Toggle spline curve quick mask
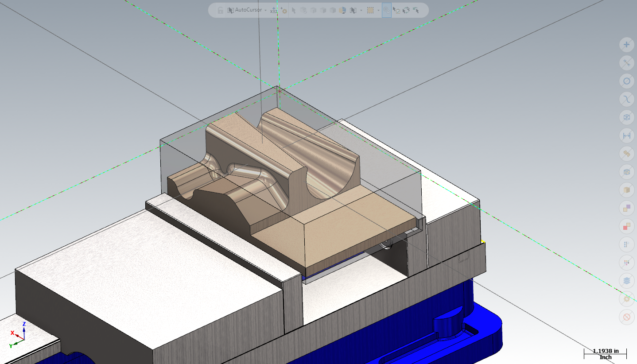This screenshot has height=364, width=637. point(626,99)
